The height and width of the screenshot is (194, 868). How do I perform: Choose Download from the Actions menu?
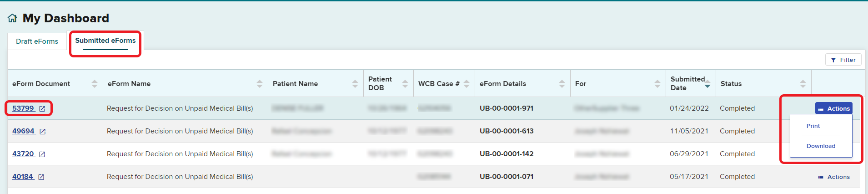coord(821,146)
